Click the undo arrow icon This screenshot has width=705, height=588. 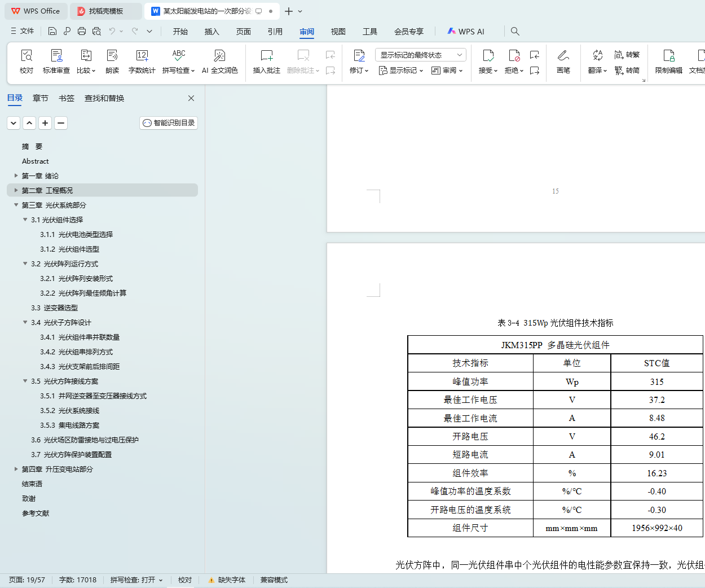tap(112, 31)
